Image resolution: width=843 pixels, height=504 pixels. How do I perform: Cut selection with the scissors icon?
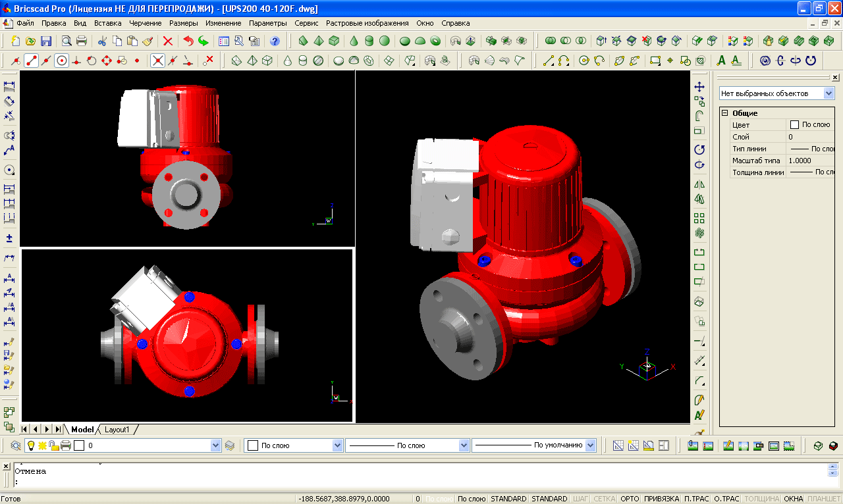102,41
